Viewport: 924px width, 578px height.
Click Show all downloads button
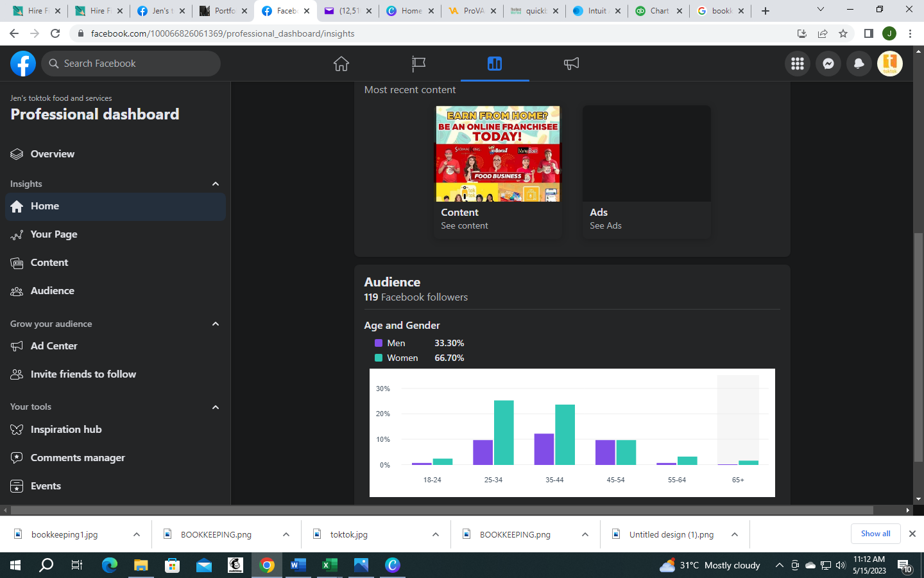876,534
